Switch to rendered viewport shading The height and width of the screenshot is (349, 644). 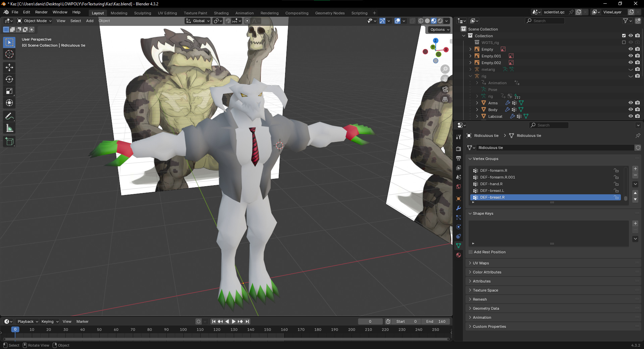[440, 21]
